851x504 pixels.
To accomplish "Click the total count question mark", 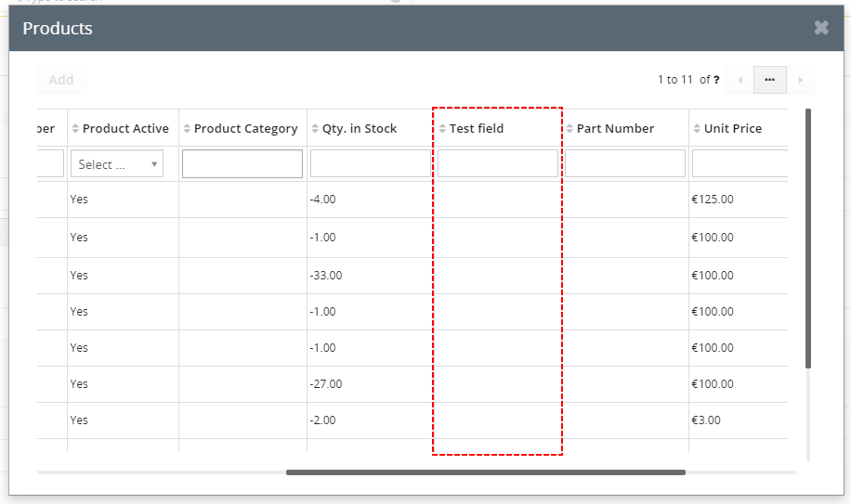I will [x=716, y=80].
